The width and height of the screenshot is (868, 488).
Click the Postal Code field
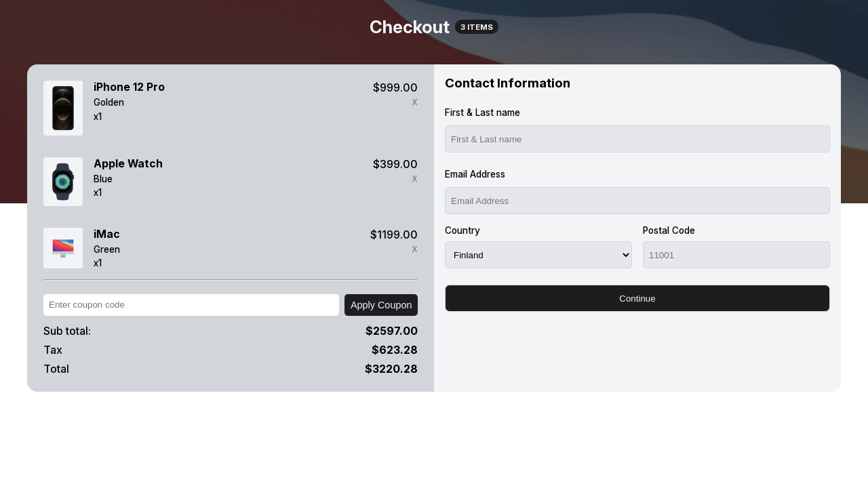[x=736, y=255]
